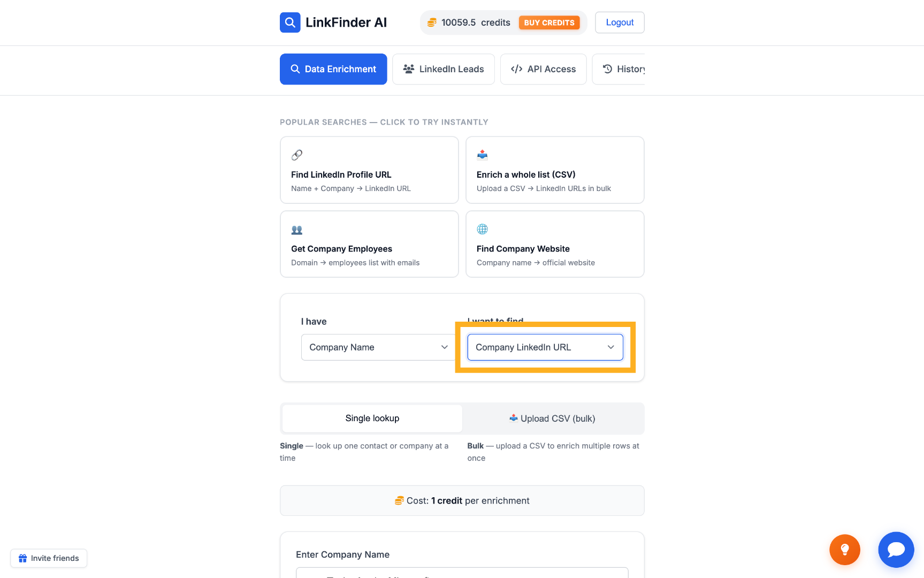Click the coin icon in the Cost banner
This screenshot has width=924, height=578.
pos(399,501)
